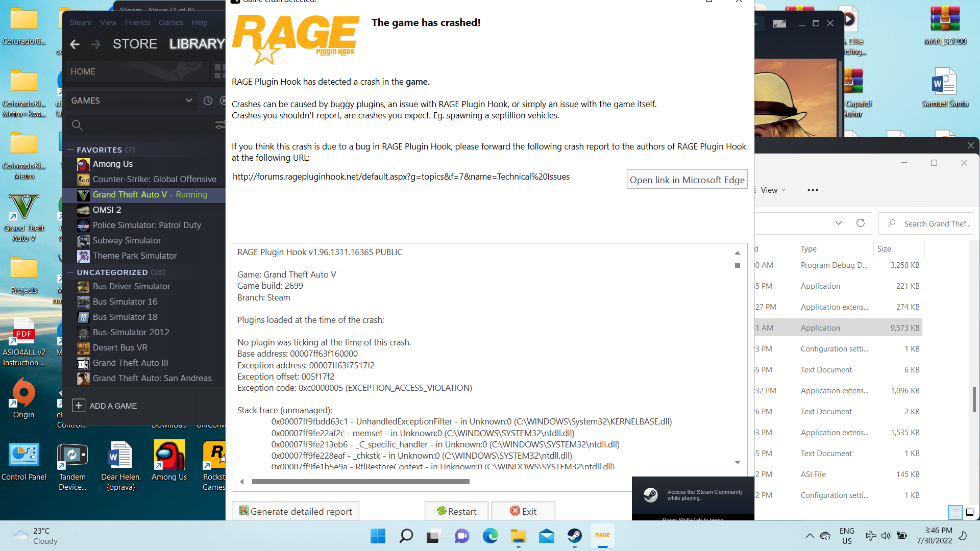Screen dimensions: 980x551
Task: Click recent games clock icon
Action: [x=208, y=101]
